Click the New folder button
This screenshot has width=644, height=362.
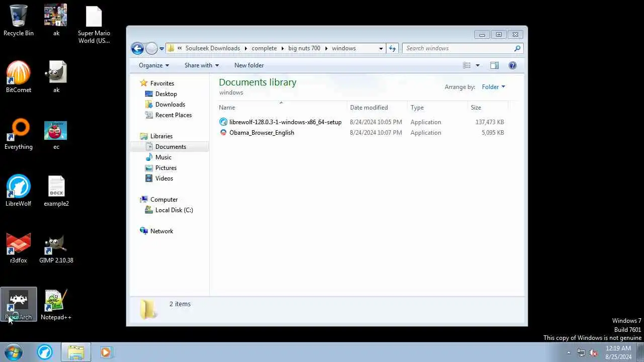(x=249, y=65)
